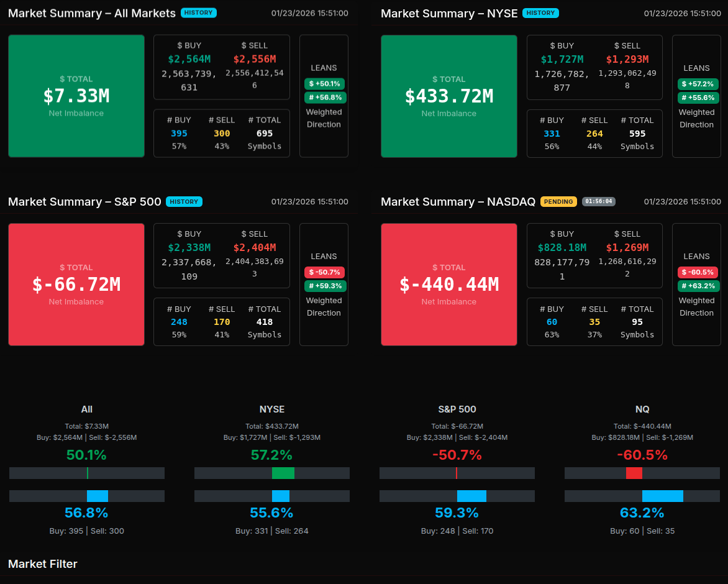Click the # +63.2% NASDAQ lean badge
728x584 pixels.
698,286
